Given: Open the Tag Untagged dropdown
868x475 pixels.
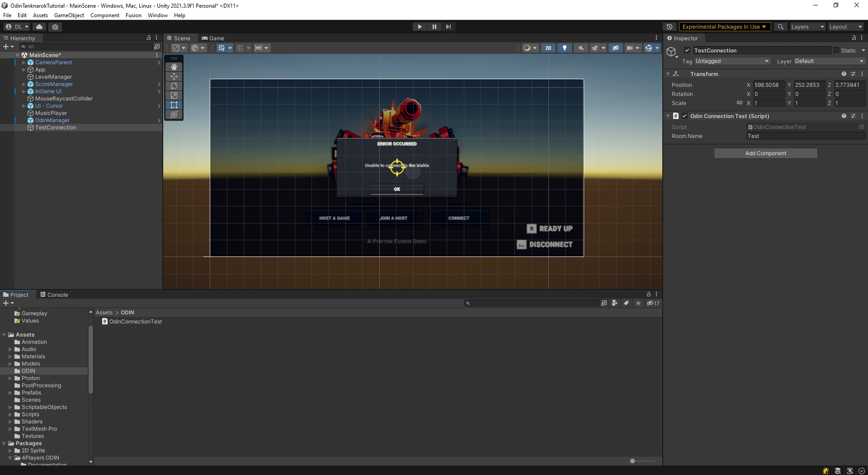Looking at the screenshot, I should (732, 61).
